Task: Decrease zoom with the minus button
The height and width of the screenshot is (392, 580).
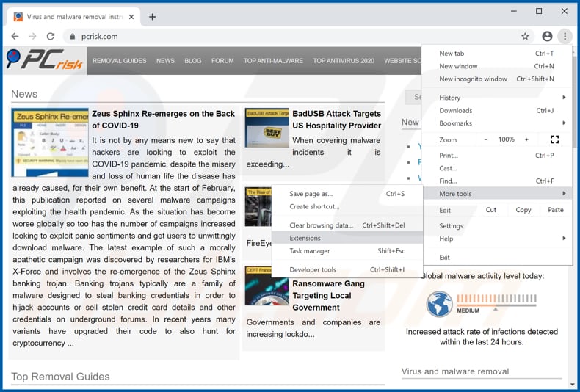Action: [485, 139]
